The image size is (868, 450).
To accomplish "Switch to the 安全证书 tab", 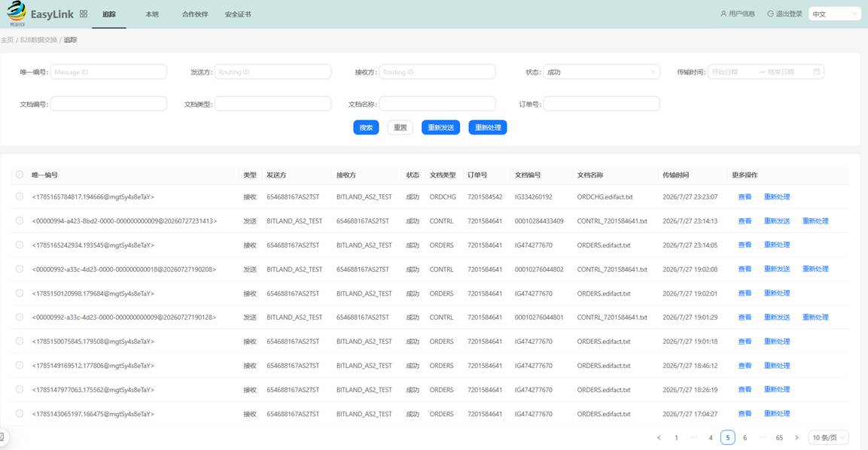I will pos(238,14).
